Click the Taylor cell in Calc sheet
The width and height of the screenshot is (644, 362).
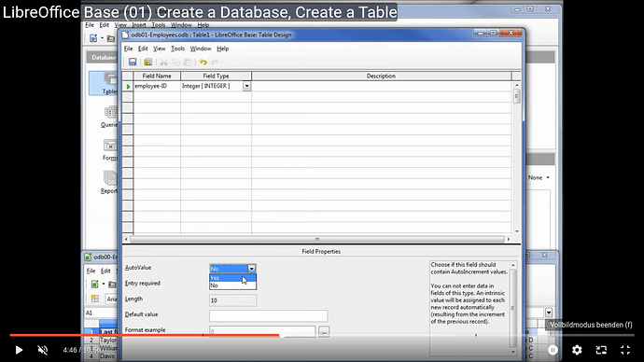pos(108,340)
